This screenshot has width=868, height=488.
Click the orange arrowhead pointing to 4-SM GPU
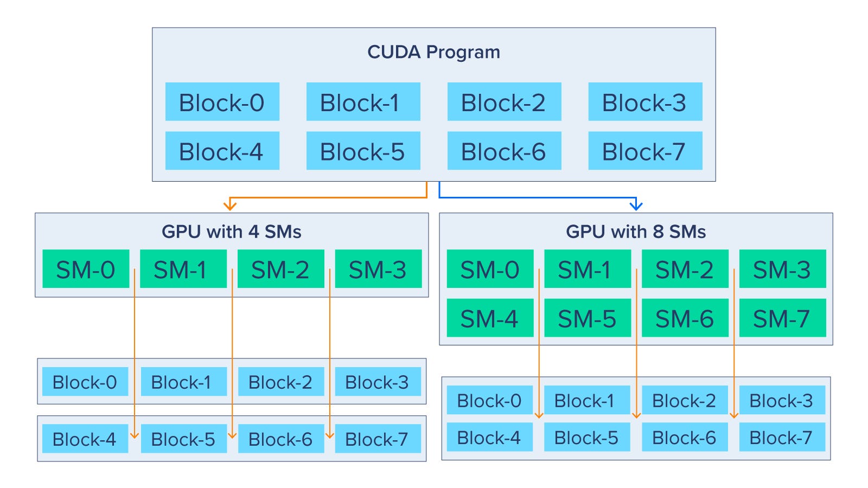[230, 205]
